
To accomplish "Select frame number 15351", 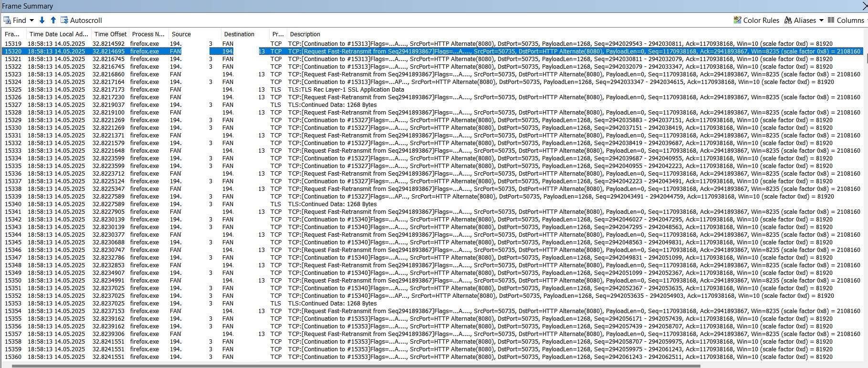I will pyautogui.click(x=13, y=288).
